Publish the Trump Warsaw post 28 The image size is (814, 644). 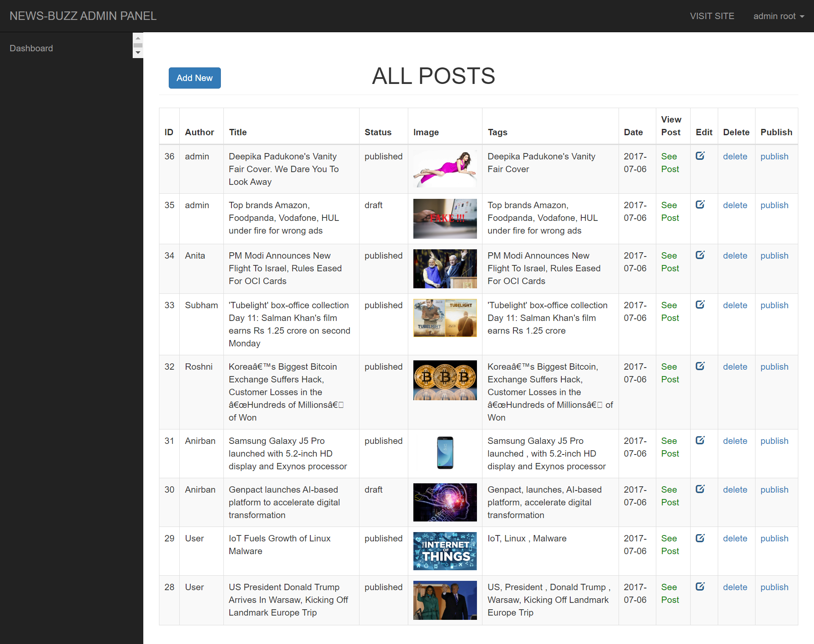pyautogui.click(x=774, y=587)
